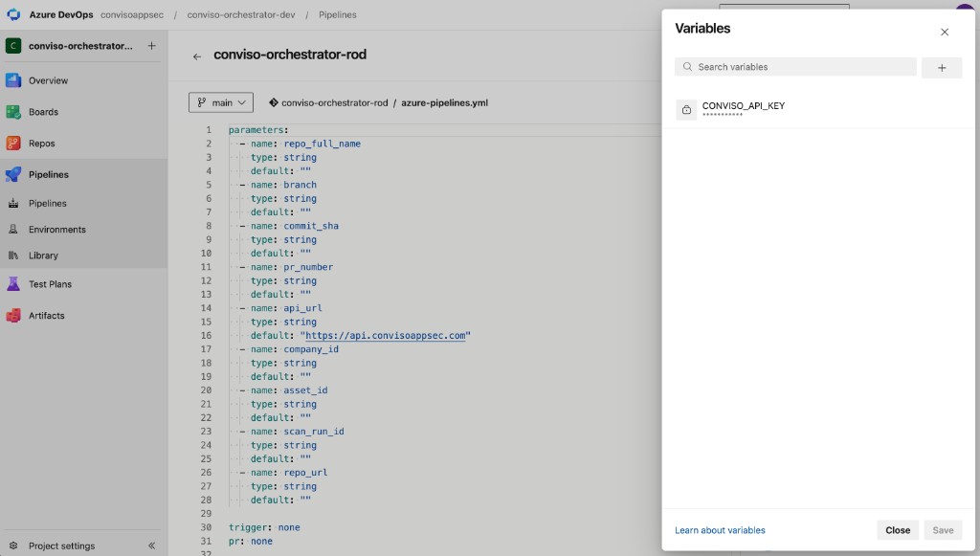
Task: Click the Close button in Variables panel
Action: (x=898, y=530)
